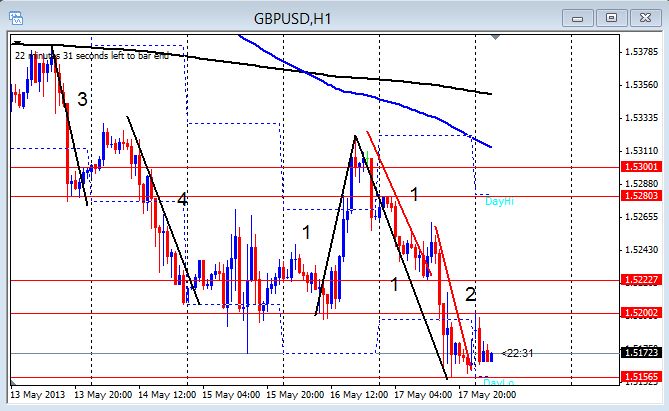Click the wave label 3 on chart

(x=82, y=99)
